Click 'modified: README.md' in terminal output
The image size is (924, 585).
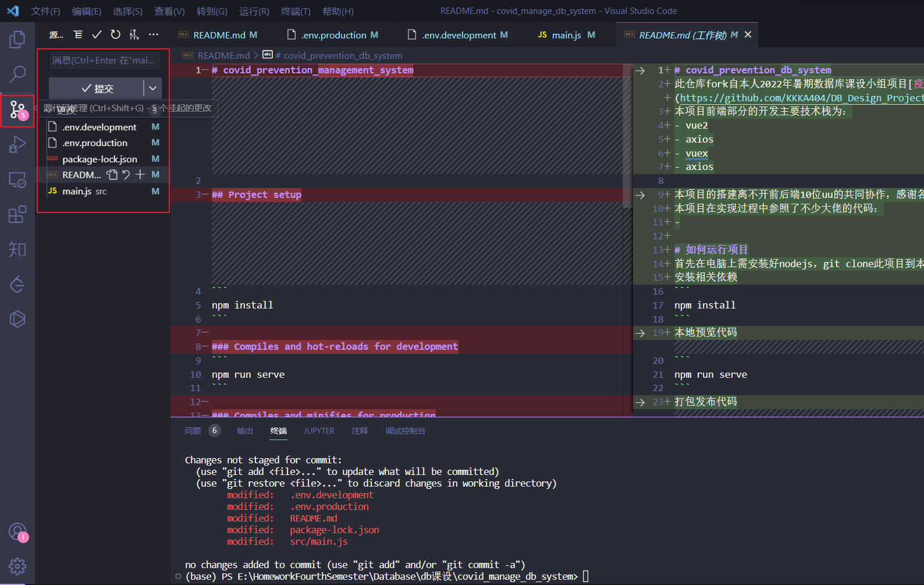pyautogui.click(x=282, y=518)
